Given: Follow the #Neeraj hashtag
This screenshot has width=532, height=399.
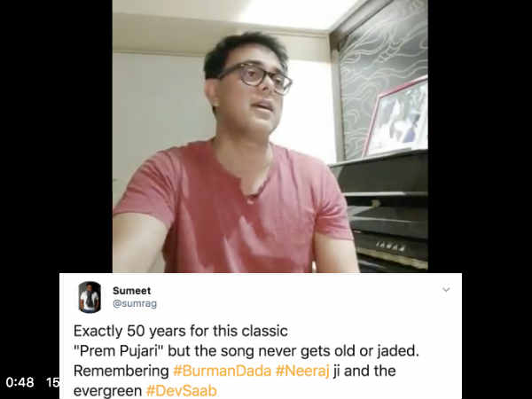Looking at the screenshot, I should pyautogui.click(x=302, y=371).
